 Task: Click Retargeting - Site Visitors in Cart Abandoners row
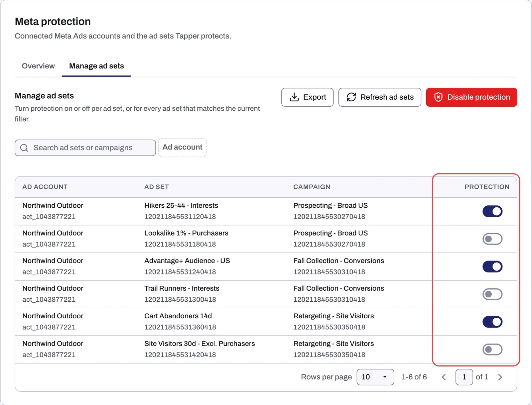[333, 316]
